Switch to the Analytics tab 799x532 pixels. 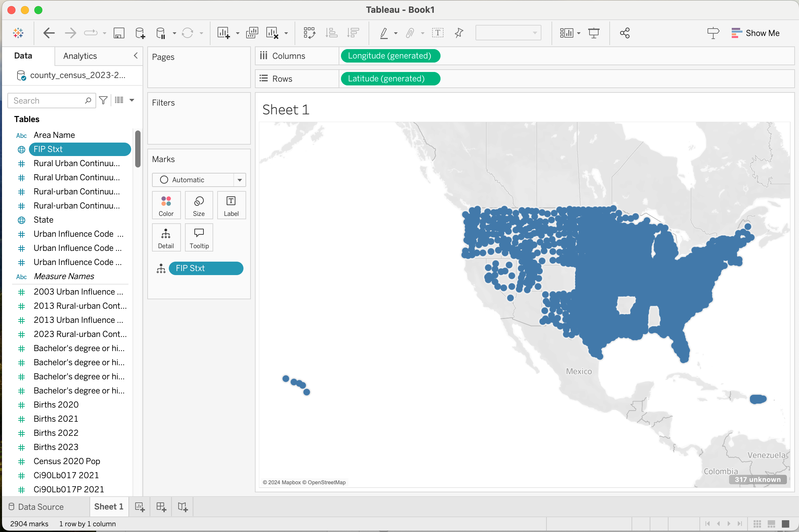tap(80, 56)
